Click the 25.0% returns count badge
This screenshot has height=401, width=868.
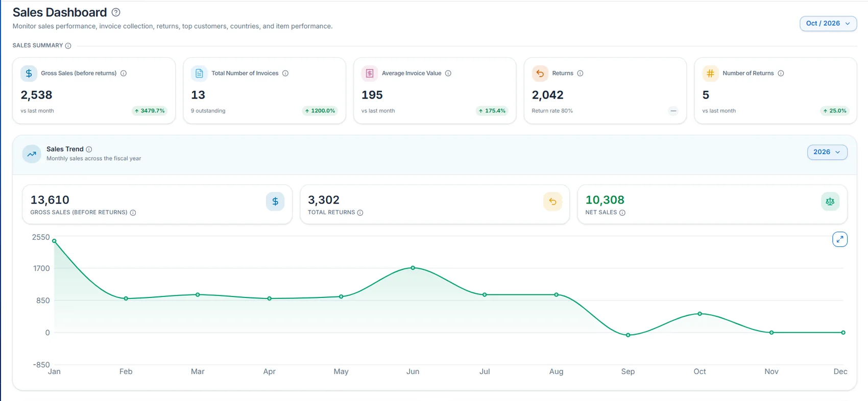(x=835, y=111)
